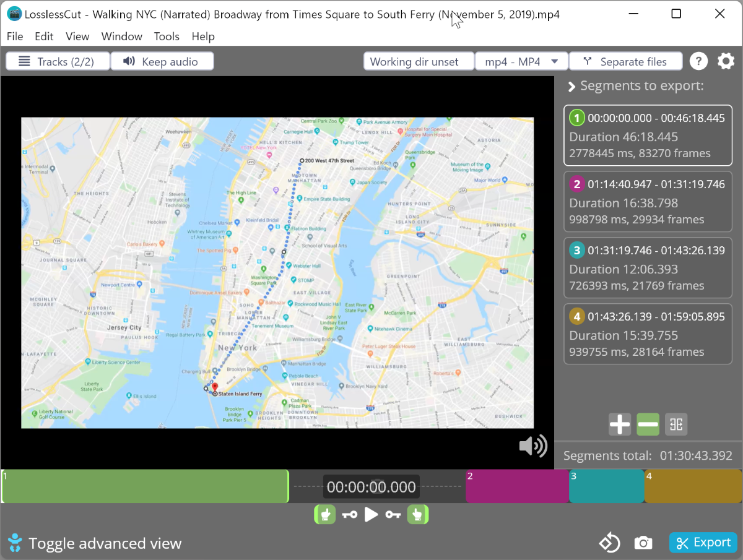Open the Window menu

tap(122, 37)
